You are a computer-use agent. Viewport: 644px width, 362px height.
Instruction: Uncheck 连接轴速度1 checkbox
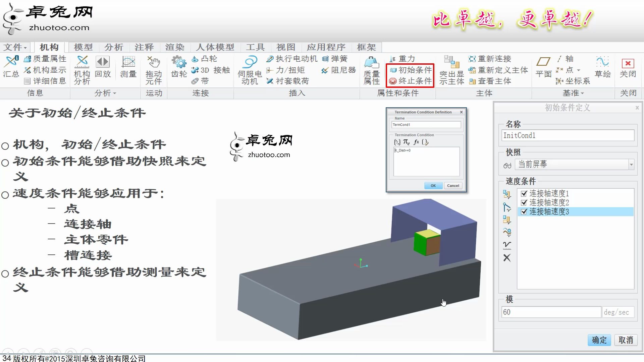pyautogui.click(x=524, y=193)
